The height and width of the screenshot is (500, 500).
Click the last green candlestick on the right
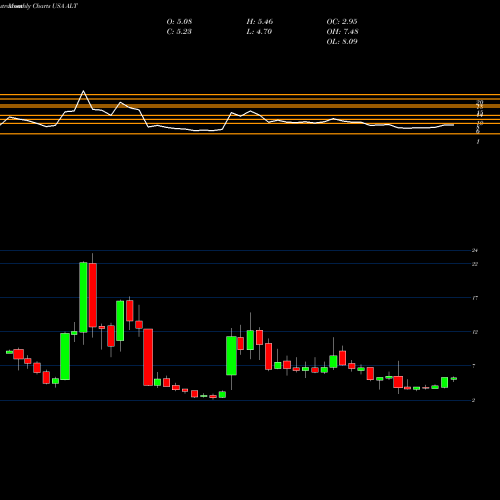(x=454, y=379)
